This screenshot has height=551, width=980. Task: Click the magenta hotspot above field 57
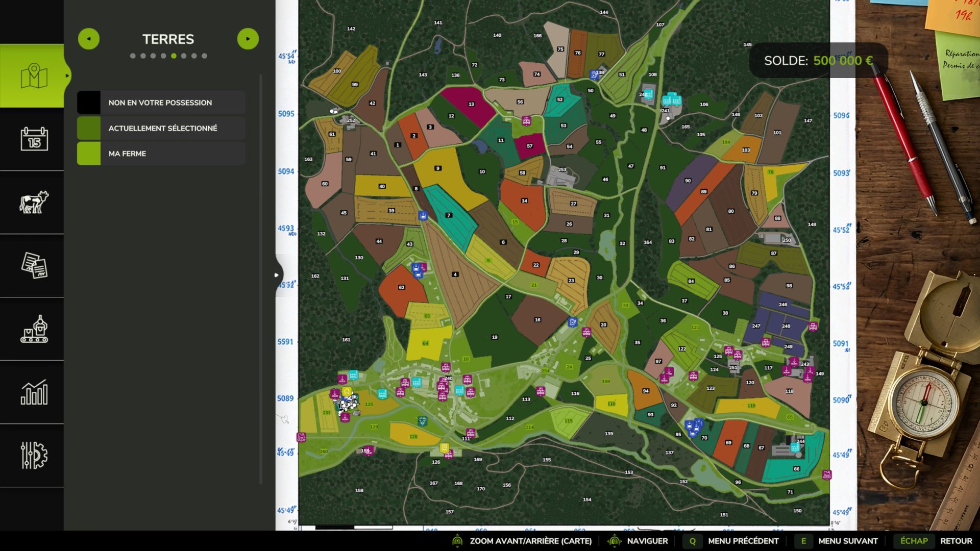pyautogui.click(x=526, y=121)
